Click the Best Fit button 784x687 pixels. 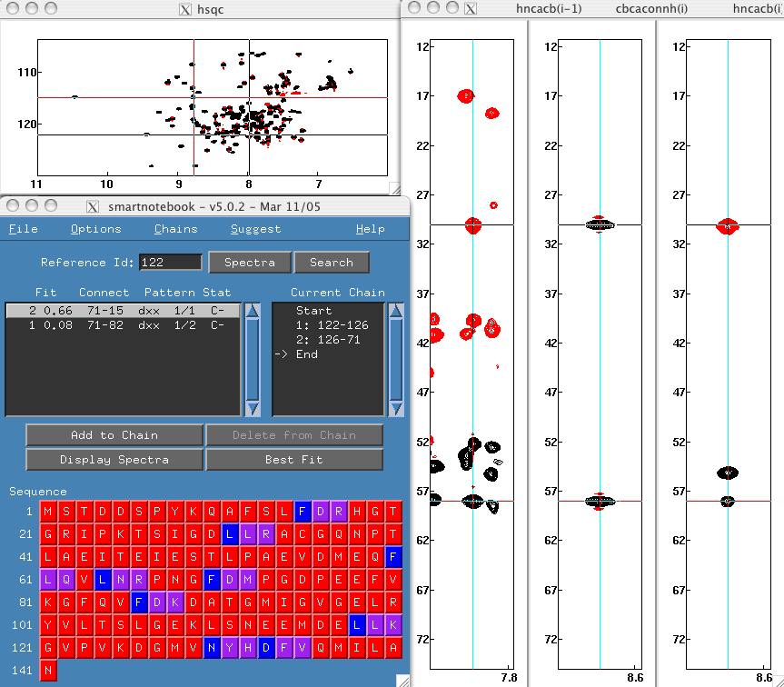tap(293, 460)
